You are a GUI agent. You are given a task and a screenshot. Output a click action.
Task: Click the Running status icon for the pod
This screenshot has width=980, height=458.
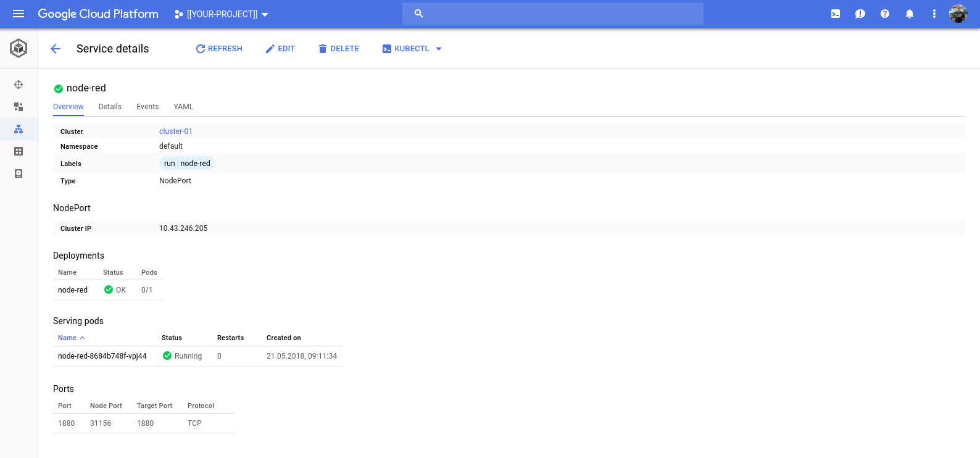pyautogui.click(x=167, y=356)
